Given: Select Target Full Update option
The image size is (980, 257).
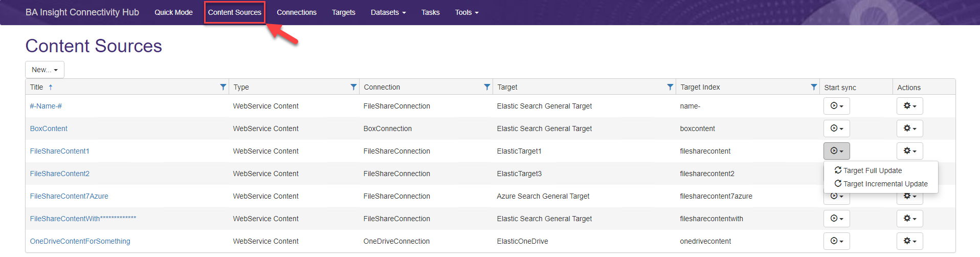Looking at the screenshot, I should [x=872, y=170].
